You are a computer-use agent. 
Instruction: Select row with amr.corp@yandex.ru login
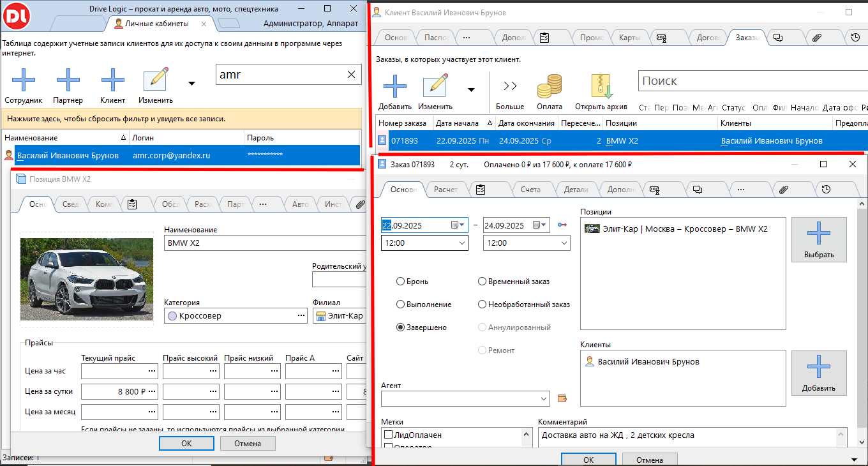click(181, 154)
